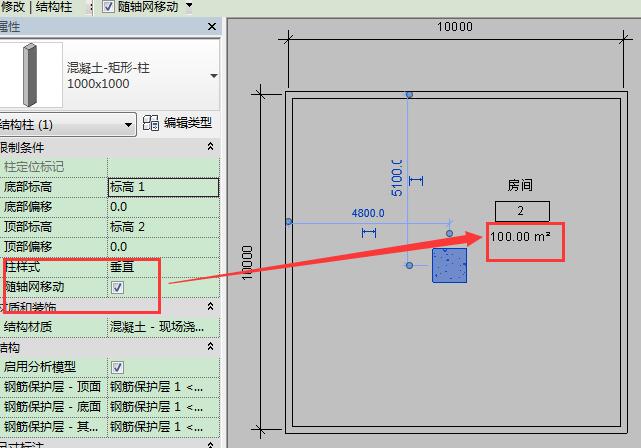Open dropdown arrow beside top 随轴网移动 option
The image size is (641, 448).
coord(189,6)
